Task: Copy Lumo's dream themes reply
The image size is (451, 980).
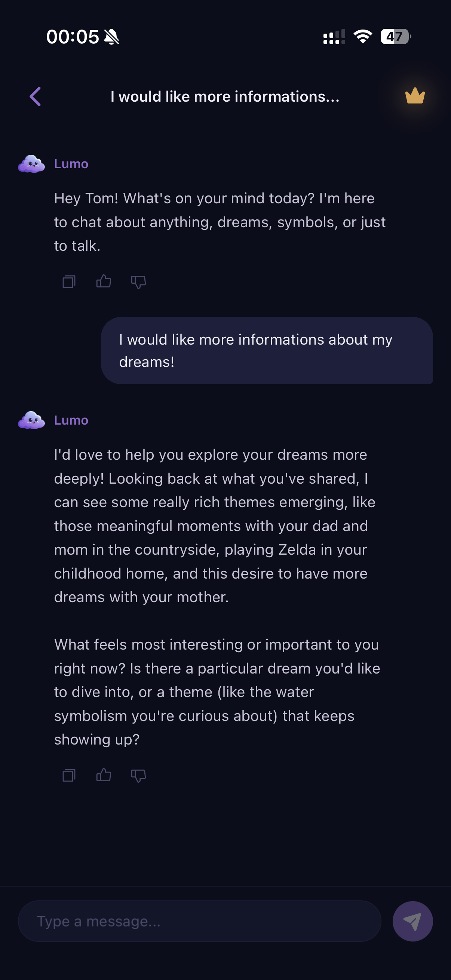Action: [x=69, y=775]
